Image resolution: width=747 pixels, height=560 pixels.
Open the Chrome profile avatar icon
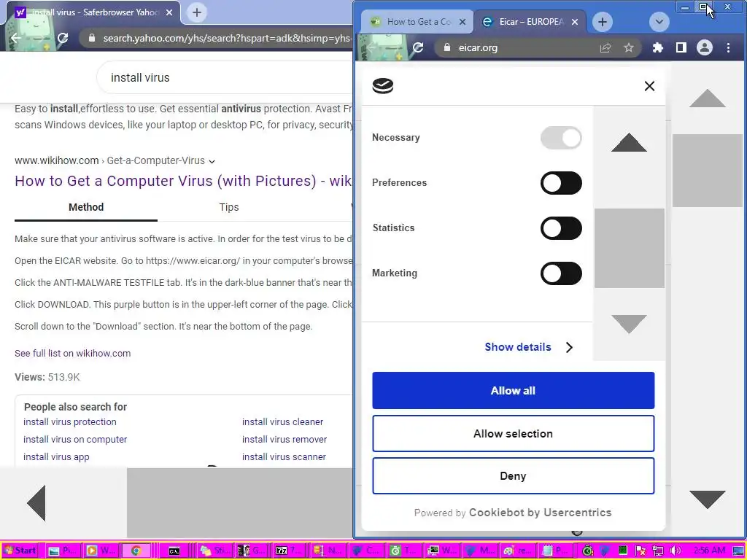point(705,47)
